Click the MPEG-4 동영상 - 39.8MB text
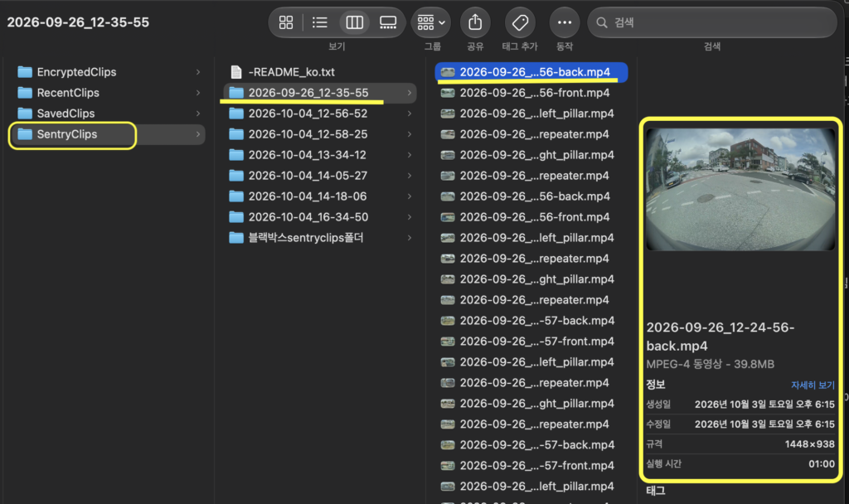The height and width of the screenshot is (504, 849). click(710, 365)
